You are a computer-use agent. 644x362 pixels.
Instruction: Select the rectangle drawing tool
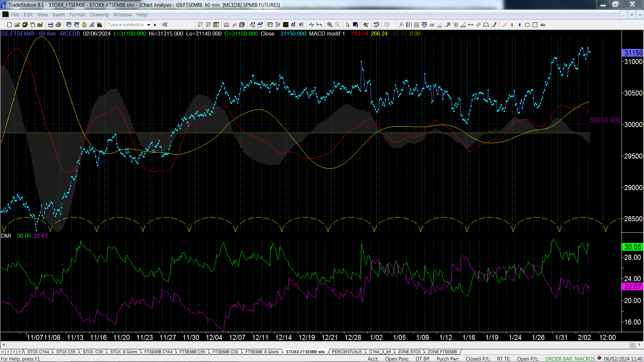click(x=535, y=25)
